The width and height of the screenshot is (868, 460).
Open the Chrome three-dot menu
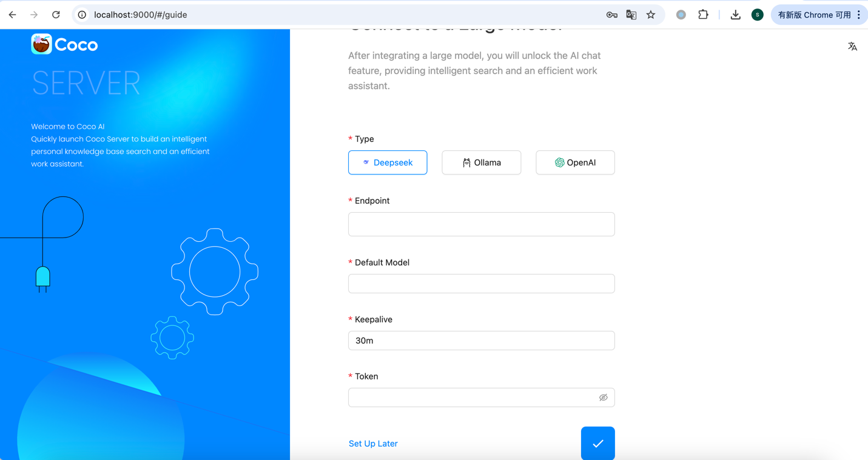point(859,15)
